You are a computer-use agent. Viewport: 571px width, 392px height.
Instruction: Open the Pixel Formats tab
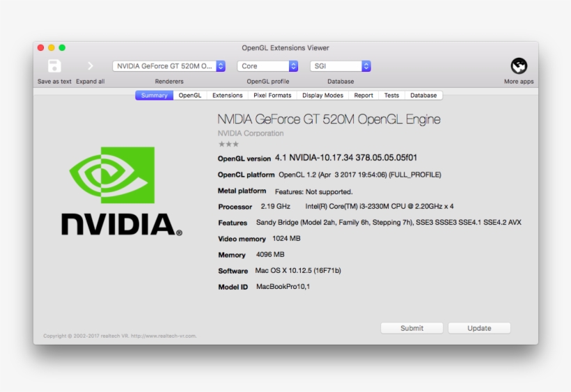272,95
